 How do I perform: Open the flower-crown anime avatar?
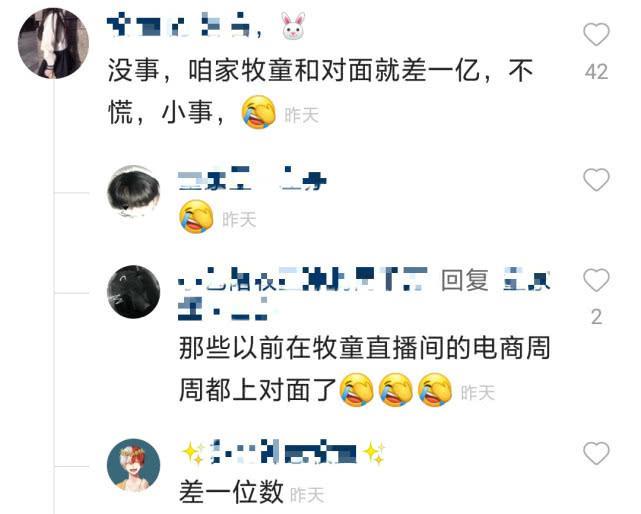pos(133,465)
